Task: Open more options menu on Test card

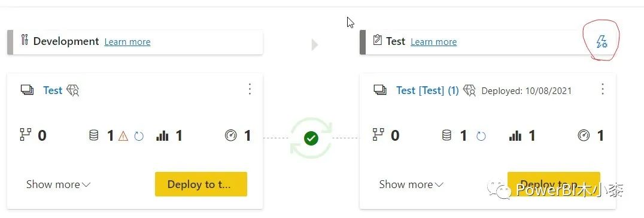Action: 603,89
